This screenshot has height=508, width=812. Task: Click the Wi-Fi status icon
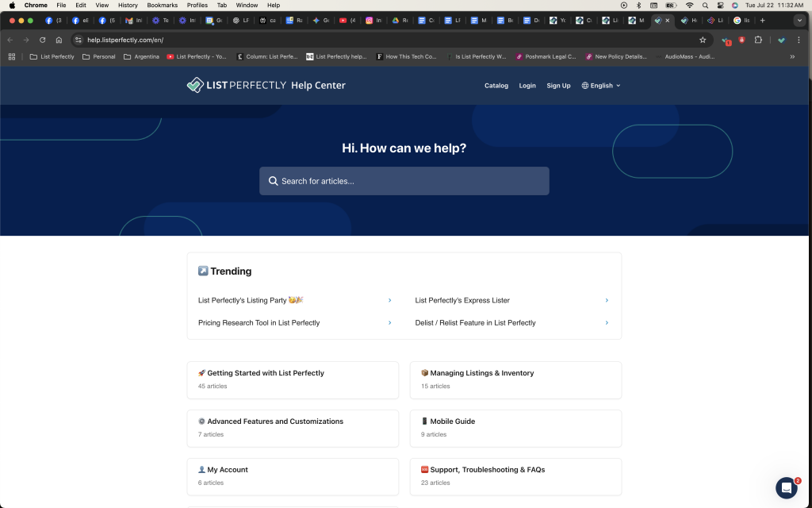689,6
